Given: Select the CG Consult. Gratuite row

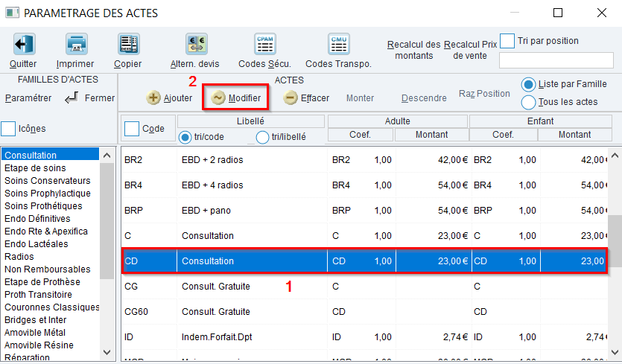Looking at the screenshot, I should coord(364,287).
